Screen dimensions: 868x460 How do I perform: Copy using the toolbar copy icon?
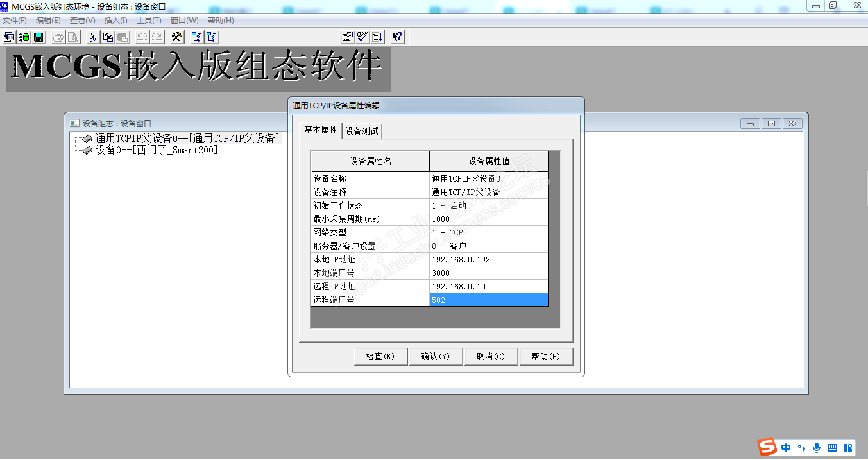click(108, 37)
